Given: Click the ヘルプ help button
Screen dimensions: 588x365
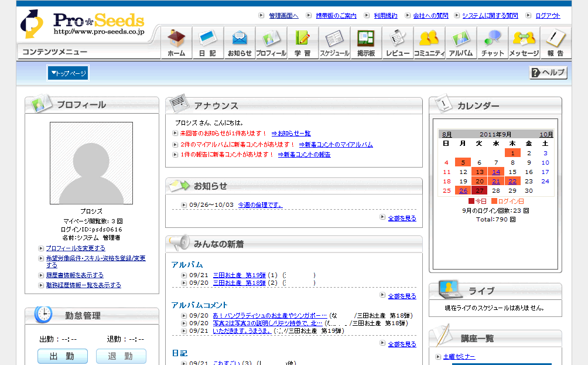Looking at the screenshot, I should 548,73.
